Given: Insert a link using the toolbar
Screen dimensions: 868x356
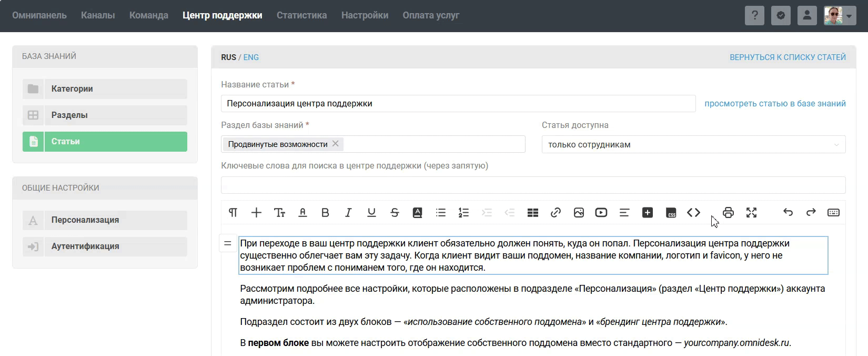Looking at the screenshot, I should (x=556, y=213).
